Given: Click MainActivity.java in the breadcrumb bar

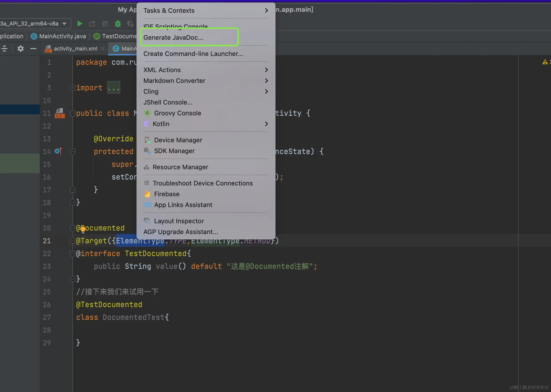Looking at the screenshot, I should [x=62, y=36].
